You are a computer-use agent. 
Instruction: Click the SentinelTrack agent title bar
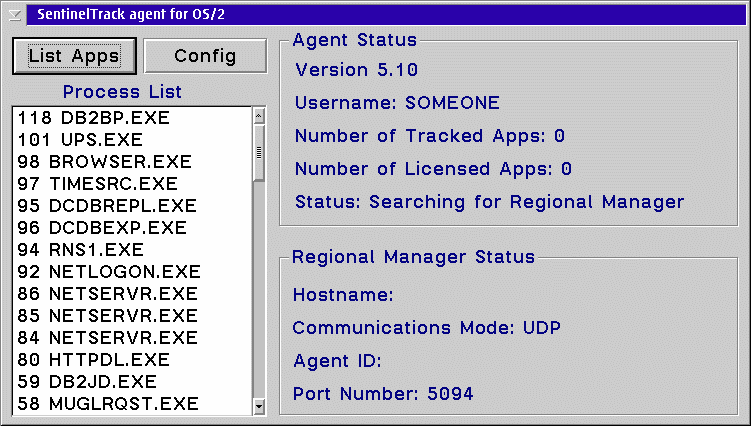coord(387,14)
